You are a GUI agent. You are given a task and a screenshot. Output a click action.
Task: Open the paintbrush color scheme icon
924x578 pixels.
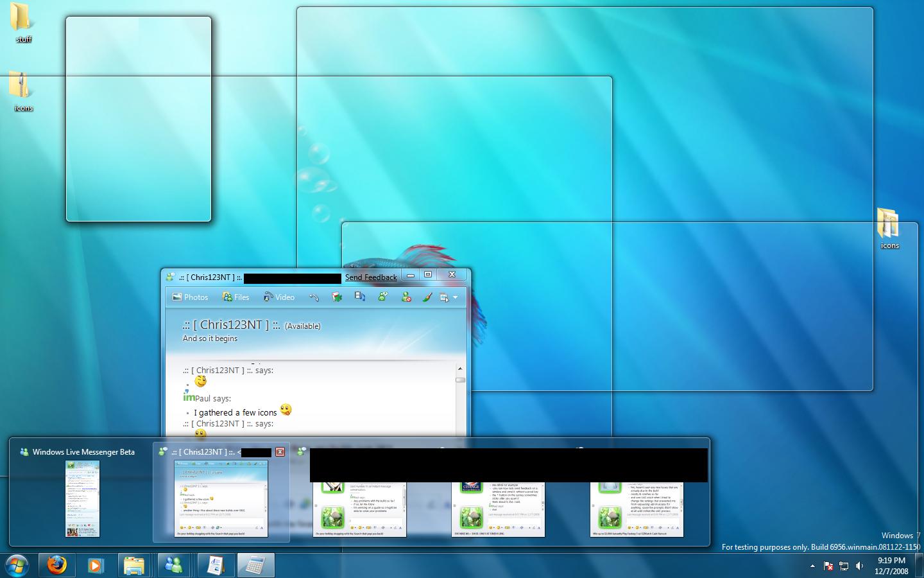427,297
